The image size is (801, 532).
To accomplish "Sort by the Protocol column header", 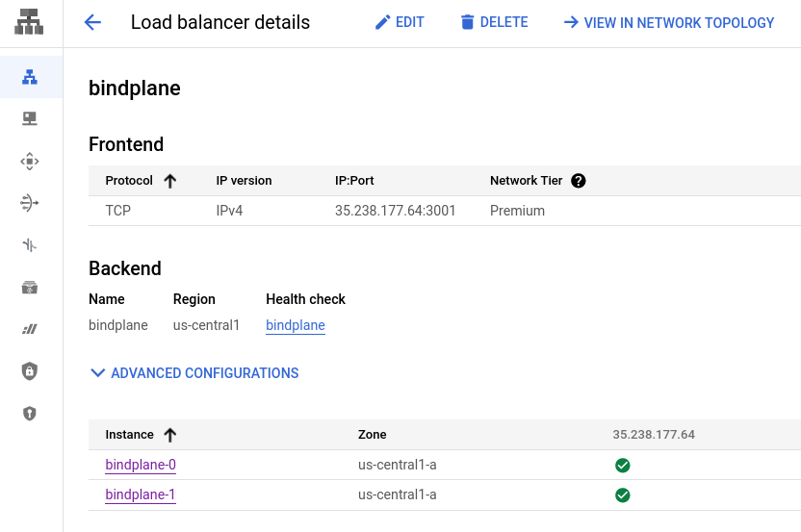I will 129,181.
